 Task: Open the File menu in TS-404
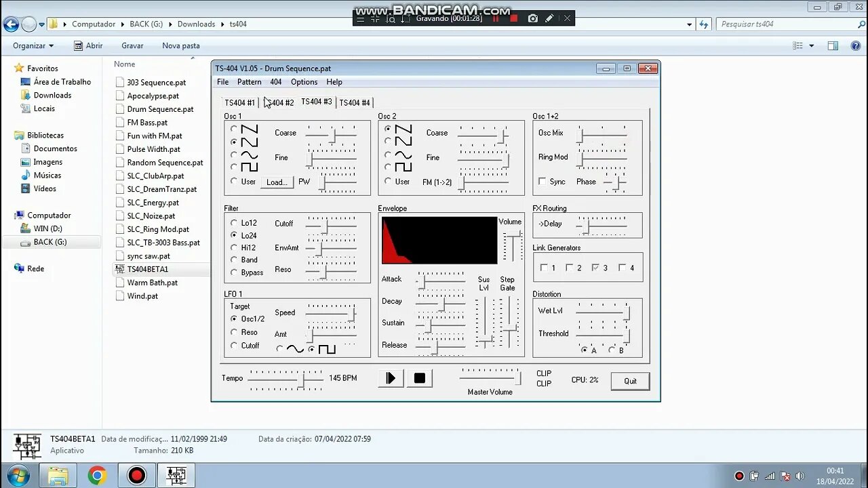222,82
